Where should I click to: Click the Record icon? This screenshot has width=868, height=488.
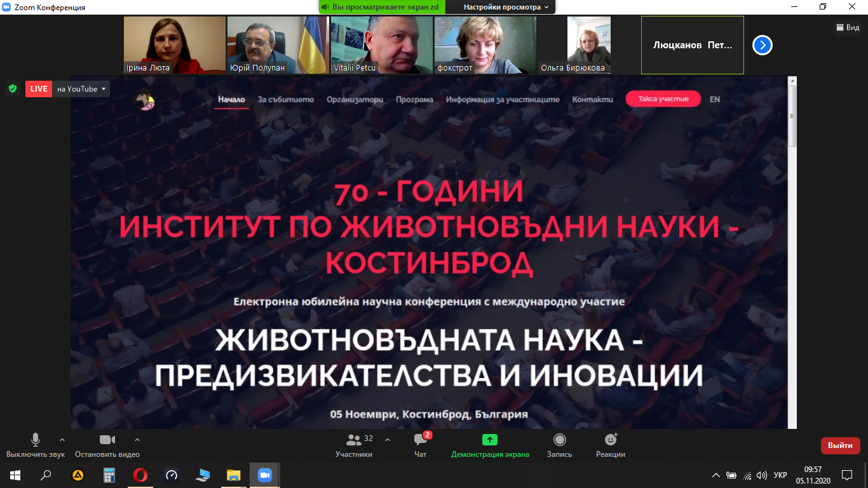tap(560, 440)
